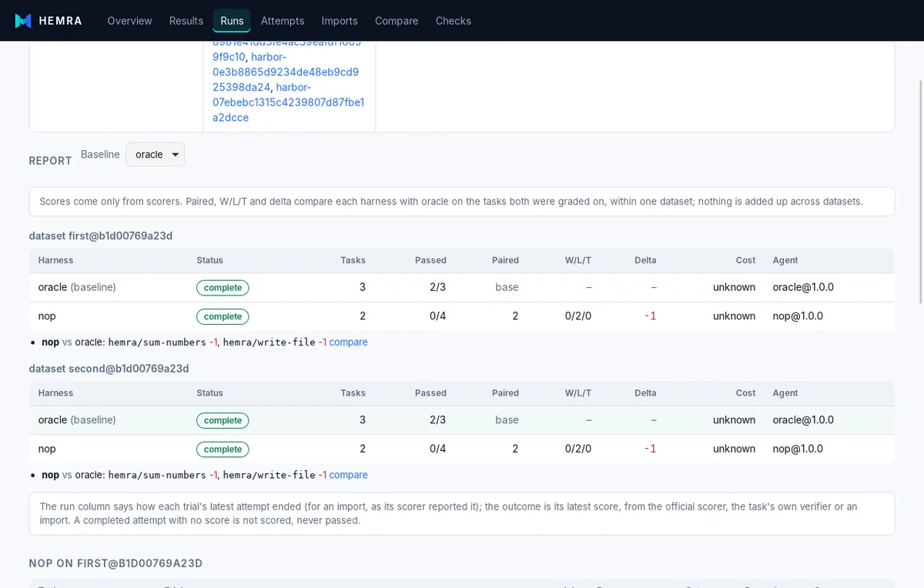Go to the Results tab

tap(186, 21)
